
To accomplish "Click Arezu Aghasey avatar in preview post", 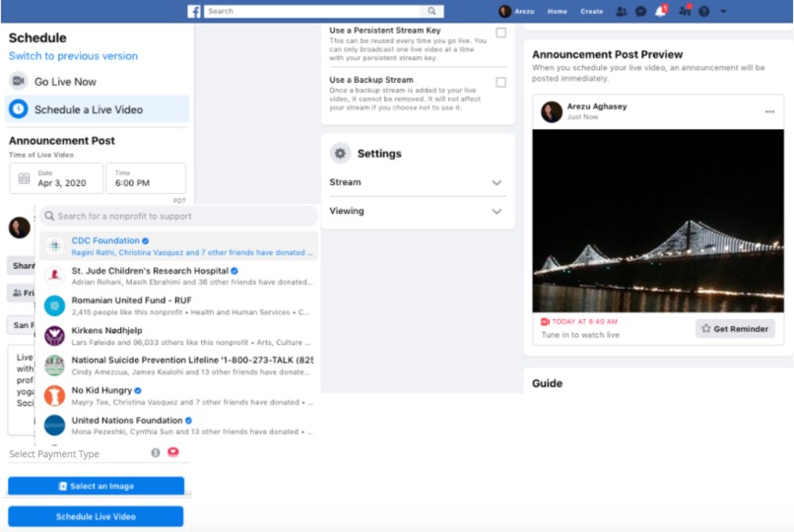I will pyautogui.click(x=552, y=111).
